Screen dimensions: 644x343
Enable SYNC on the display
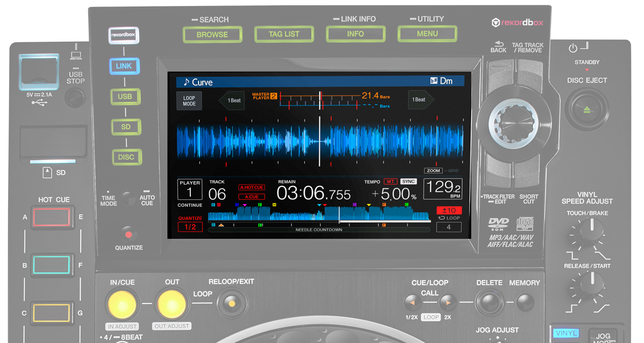408,181
